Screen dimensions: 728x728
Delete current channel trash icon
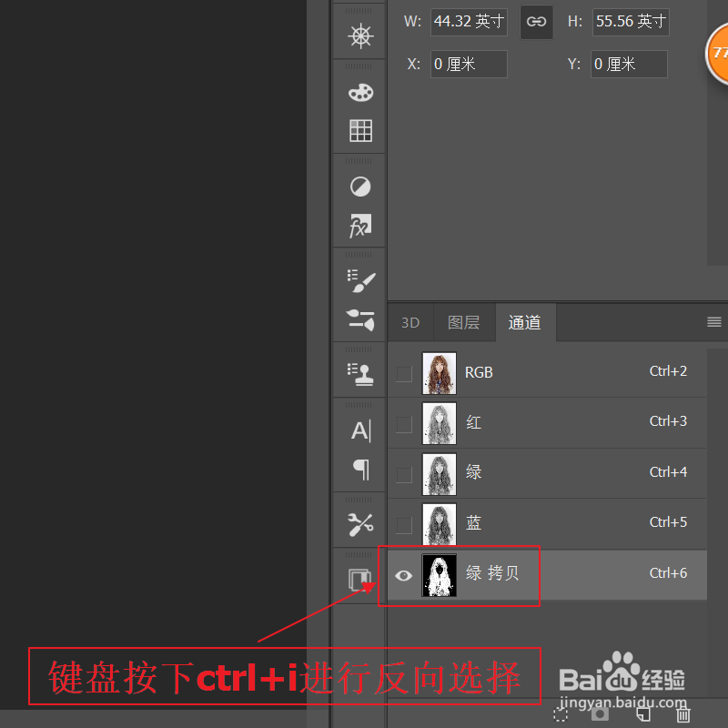[x=683, y=714]
